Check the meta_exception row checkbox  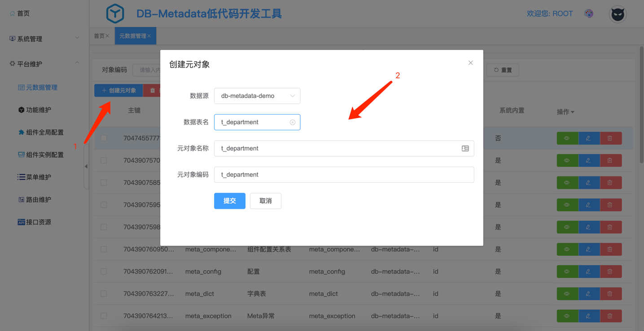click(104, 316)
